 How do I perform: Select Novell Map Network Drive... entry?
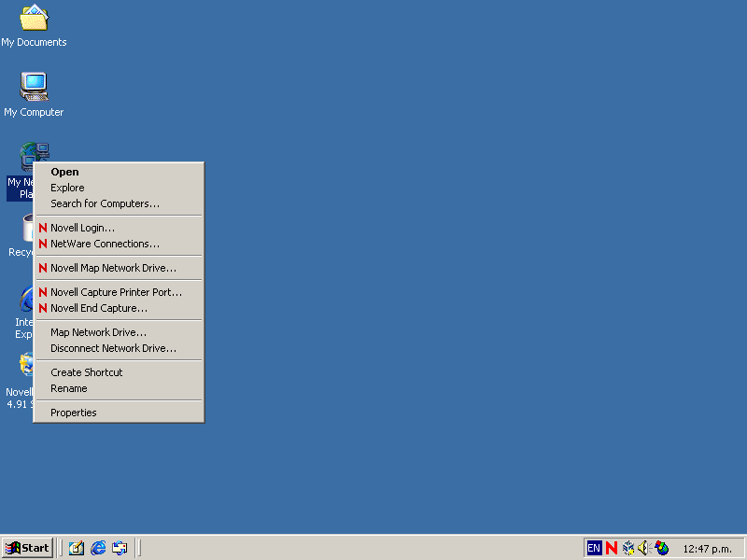pos(120,268)
